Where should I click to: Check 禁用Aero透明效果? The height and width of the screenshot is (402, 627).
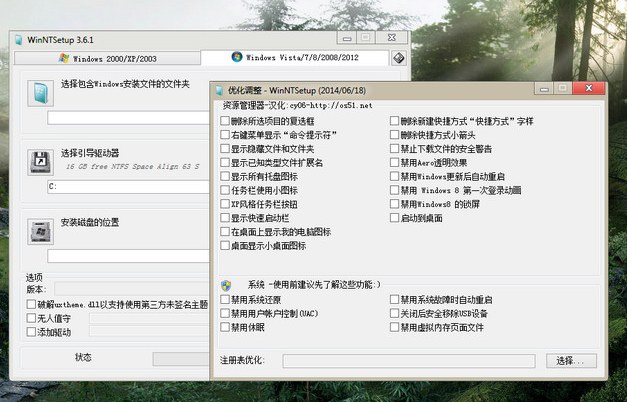pos(394,162)
